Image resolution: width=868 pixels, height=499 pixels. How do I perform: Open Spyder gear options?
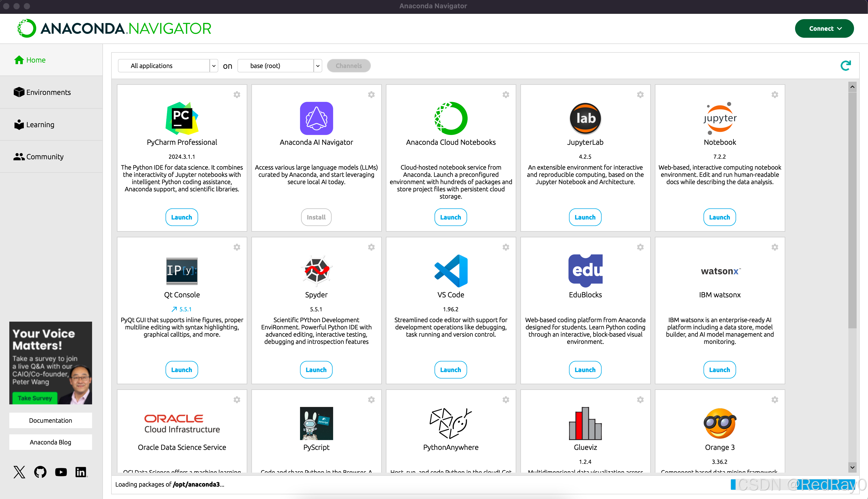click(371, 247)
